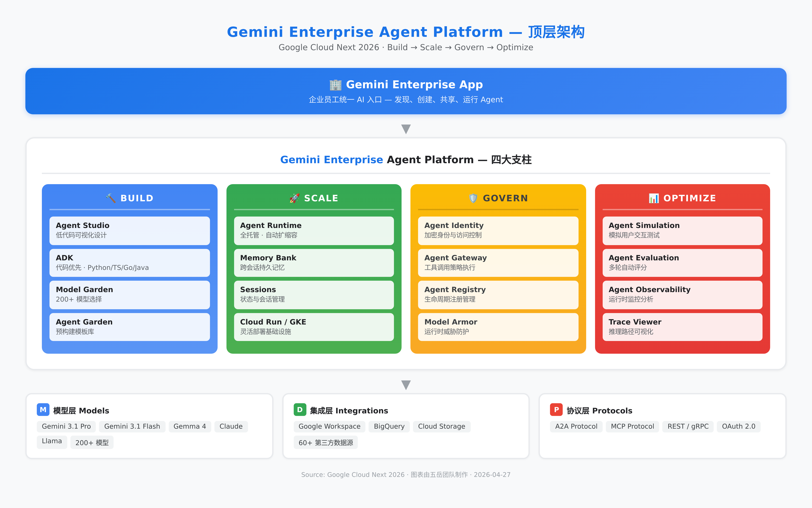Click the 协议层 Protocols section title
This screenshot has width=812, height=508.
point(599,411)
